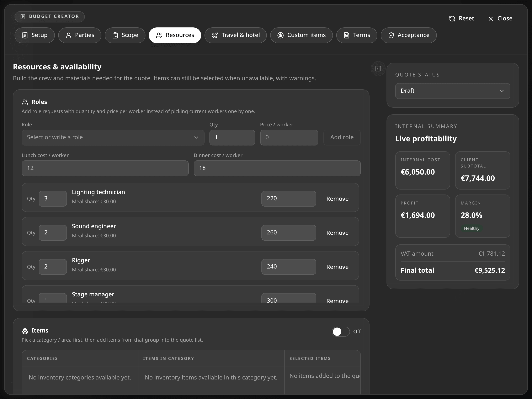The image size is (532, 399).
Task: Click the Add role button
Action: pos(342,138)
